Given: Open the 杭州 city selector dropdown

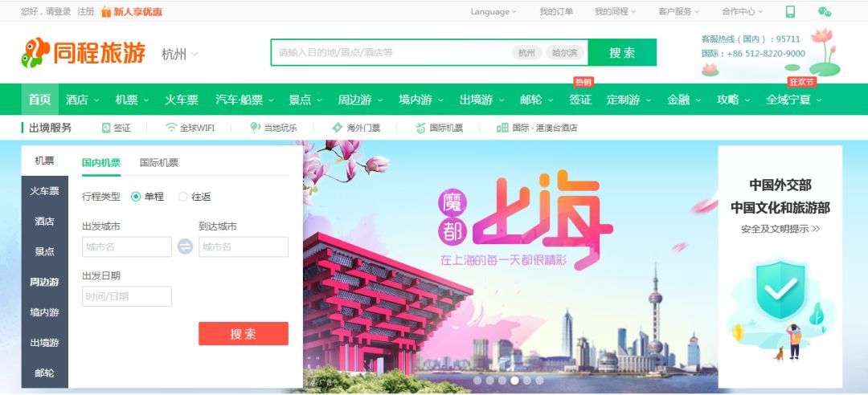Looking at the screenshot, I should pos(180,55).
